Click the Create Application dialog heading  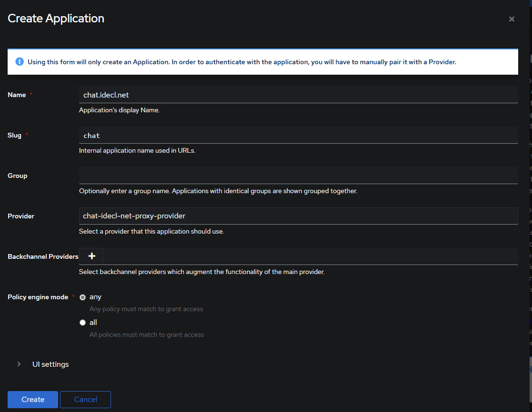click(x=56, y=19)
